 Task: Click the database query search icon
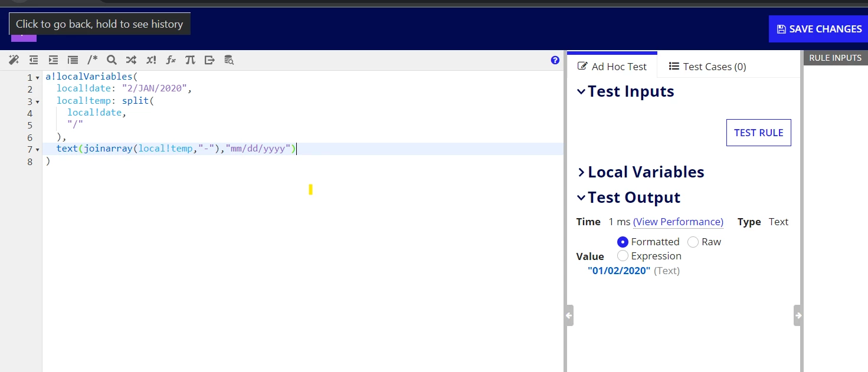click(x=229, y=60)
